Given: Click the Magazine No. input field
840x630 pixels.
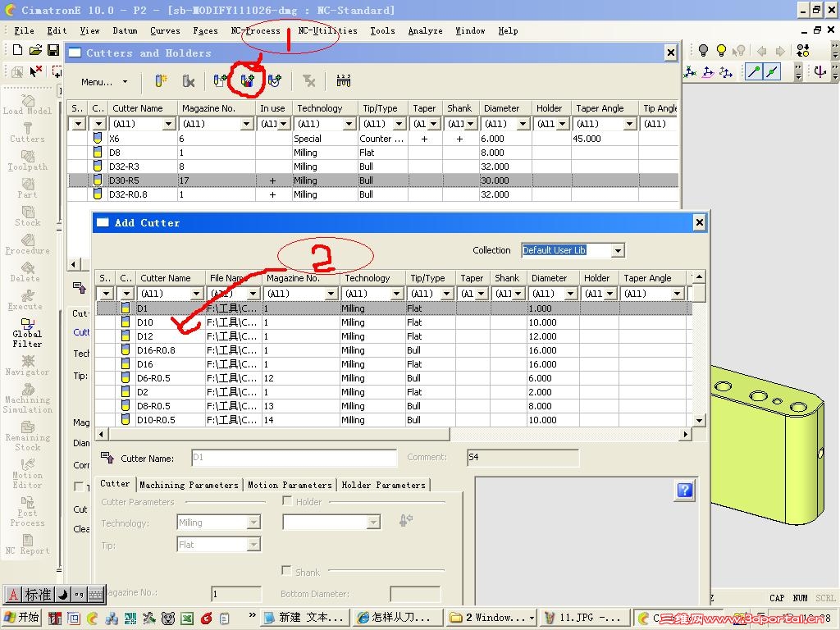Looking at the screenshot, I should pyautogui.click(x=236, y=594).
